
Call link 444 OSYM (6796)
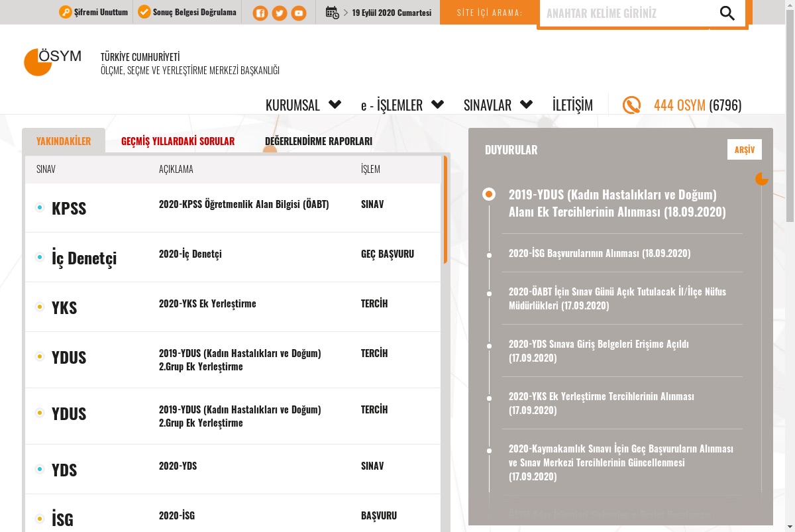pyautogui.click(x=698, y=105)
